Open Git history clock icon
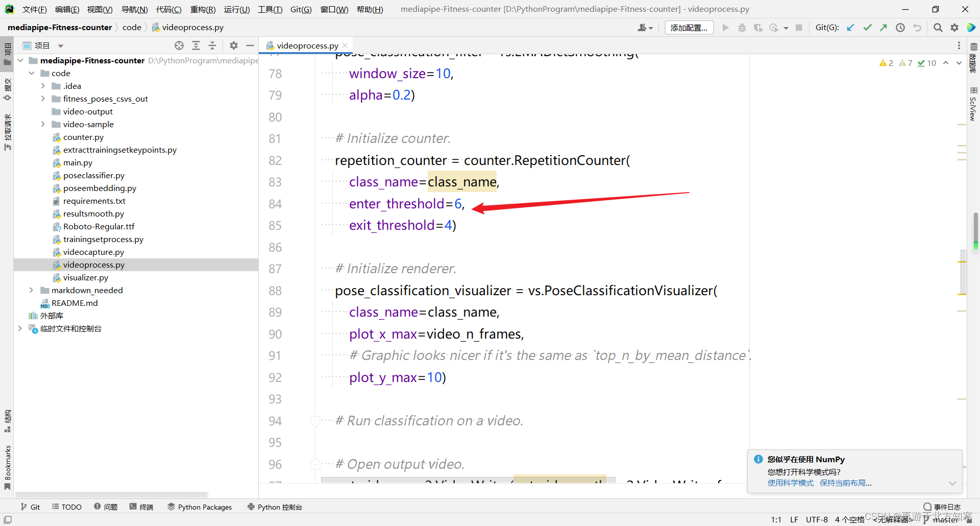 900,28
